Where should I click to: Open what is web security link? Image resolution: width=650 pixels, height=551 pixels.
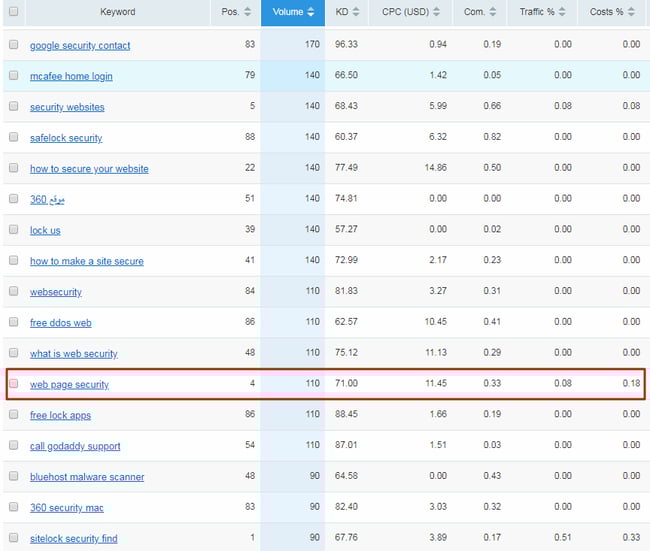coord(74,354)
